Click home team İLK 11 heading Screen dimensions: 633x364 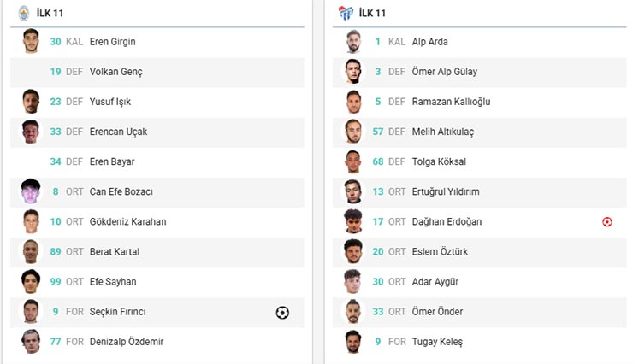point(50,14)
